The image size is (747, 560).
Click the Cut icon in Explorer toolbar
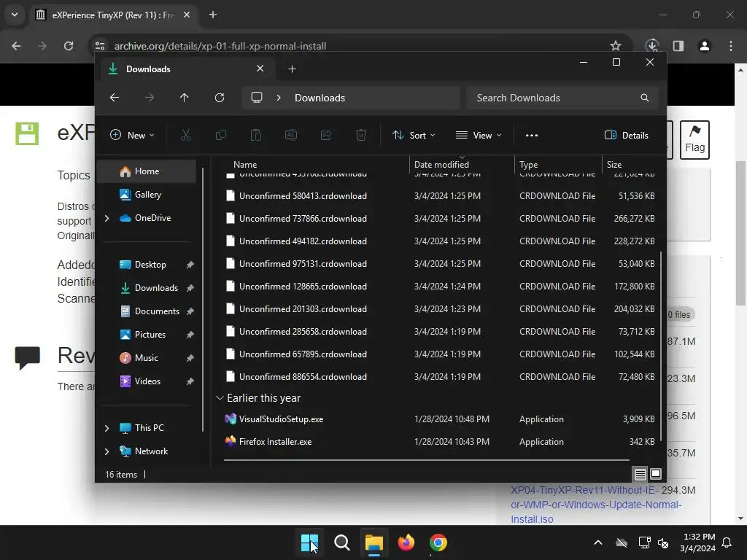186,135
